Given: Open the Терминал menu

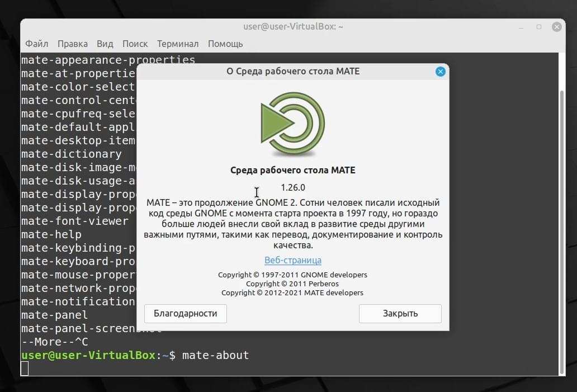Looking at the screenshot, I should pos(178,44).
